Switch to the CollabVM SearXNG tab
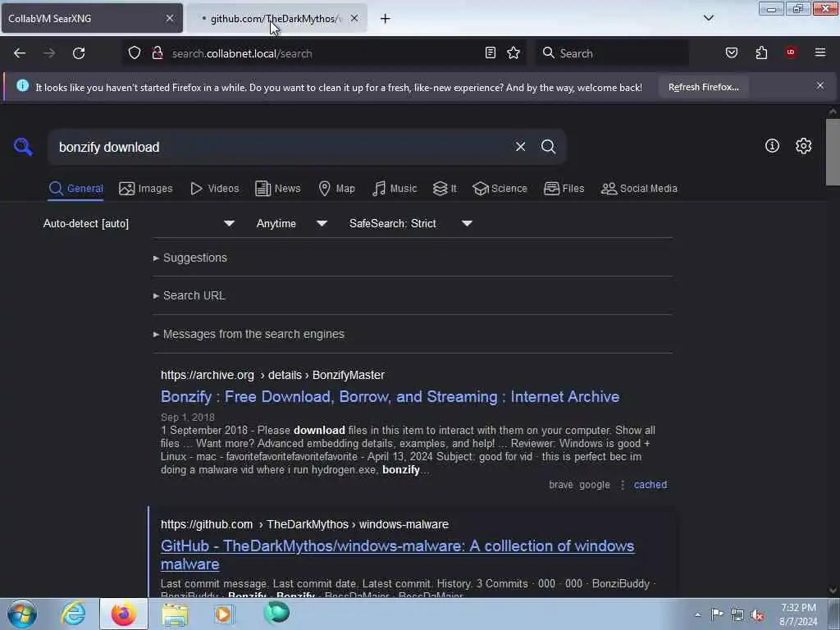The image size is (840, 630). tap(92, 19)
